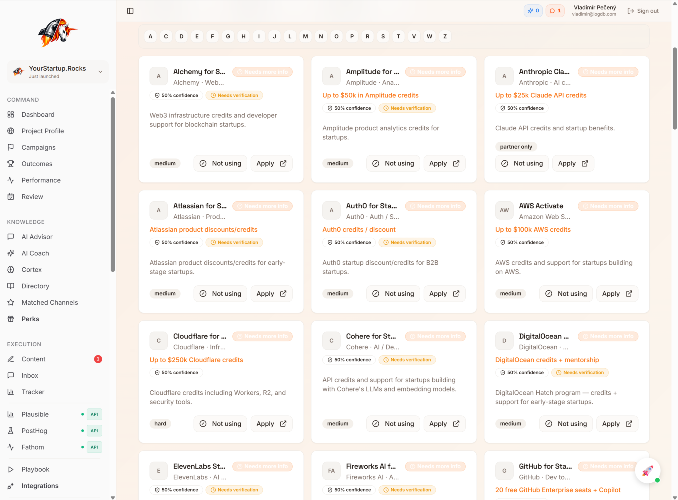678x500 pixels.
Task: Select the Outcomes trophy icon
Action: click(12, 164)
